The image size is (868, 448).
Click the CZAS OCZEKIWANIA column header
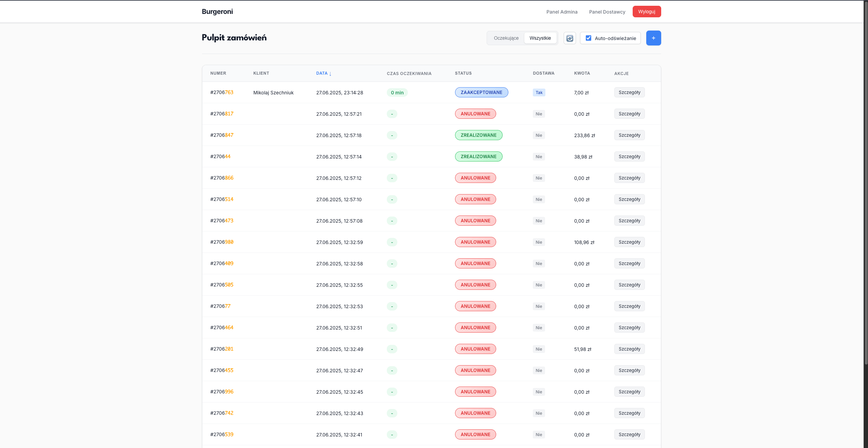coord(409,74)
